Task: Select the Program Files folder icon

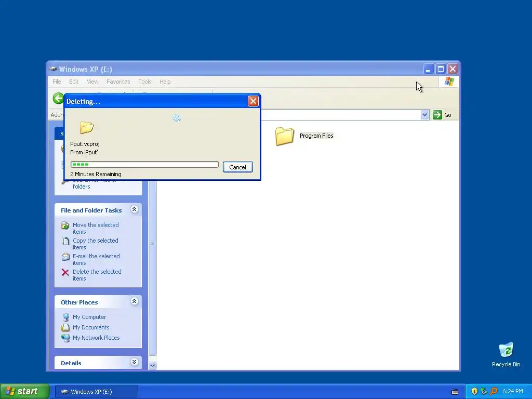Action: (x=284, y=137)
